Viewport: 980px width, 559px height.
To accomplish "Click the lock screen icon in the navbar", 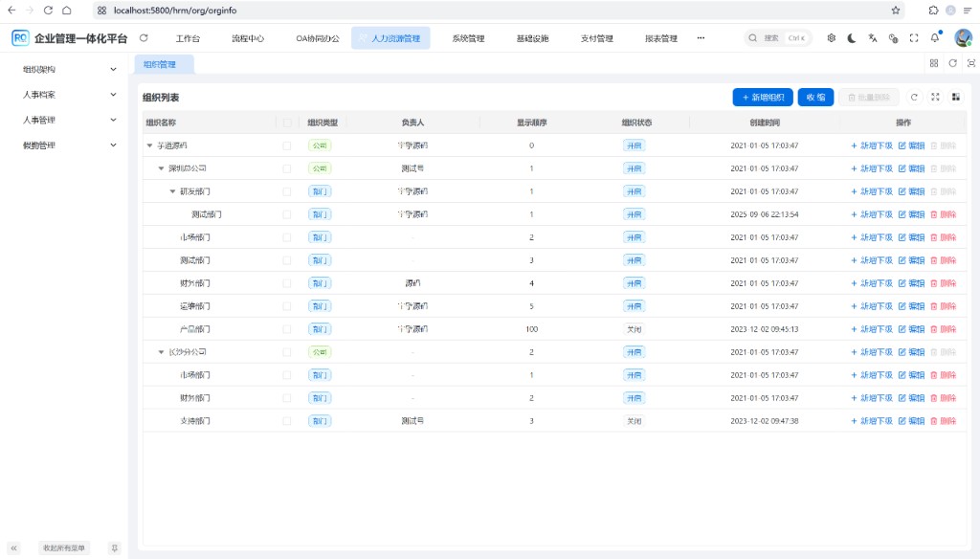I will 891,38.
